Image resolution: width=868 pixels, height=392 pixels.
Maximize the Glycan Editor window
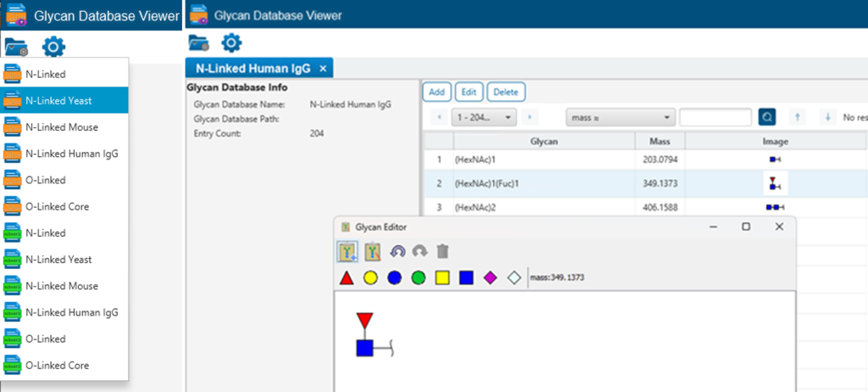click(746, 227)
